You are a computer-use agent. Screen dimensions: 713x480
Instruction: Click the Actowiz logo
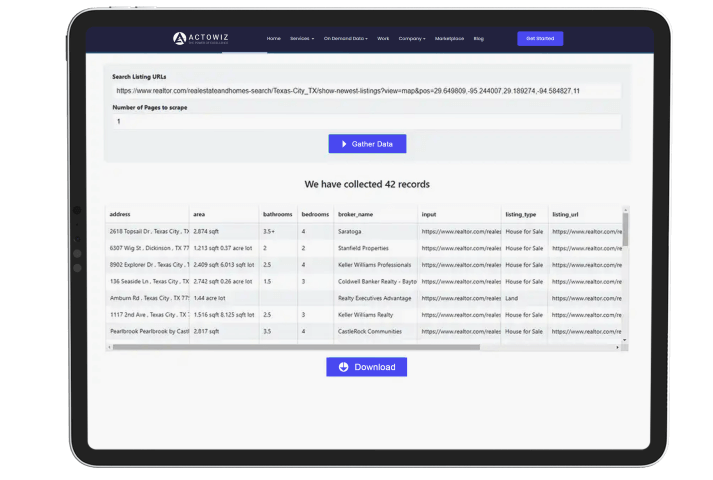click(x=201, y=39)
